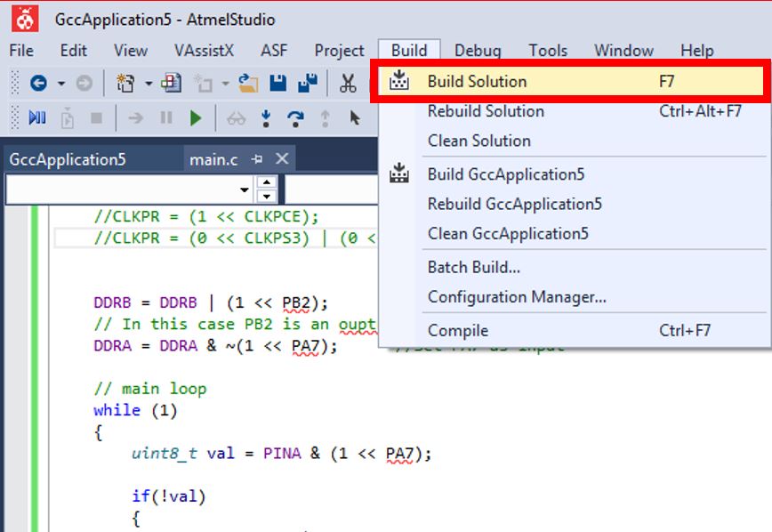Click the icon beside Build Solution

(x=398, y=80)
